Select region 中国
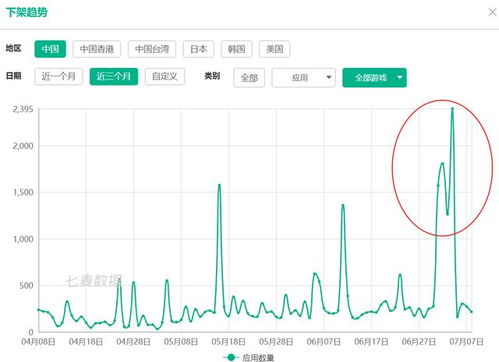Viewport: 499px width, 362px height. [x=50, y=49]
